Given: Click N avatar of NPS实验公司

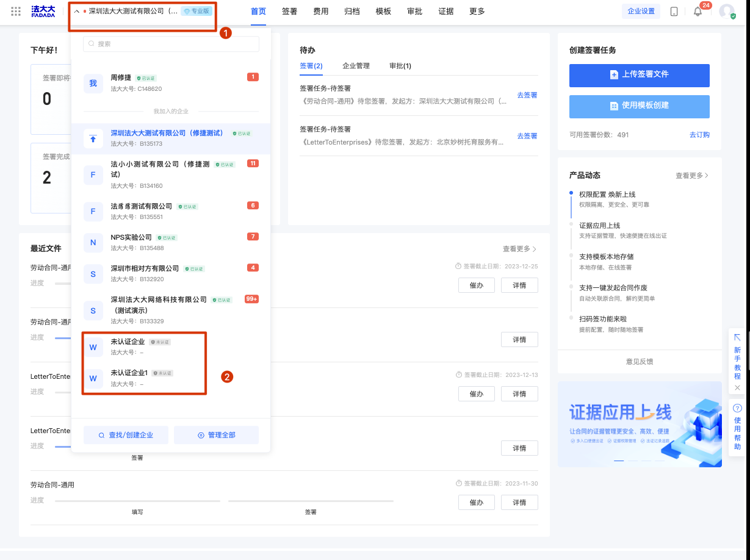Looking at the screenshot, I should 93,243.
